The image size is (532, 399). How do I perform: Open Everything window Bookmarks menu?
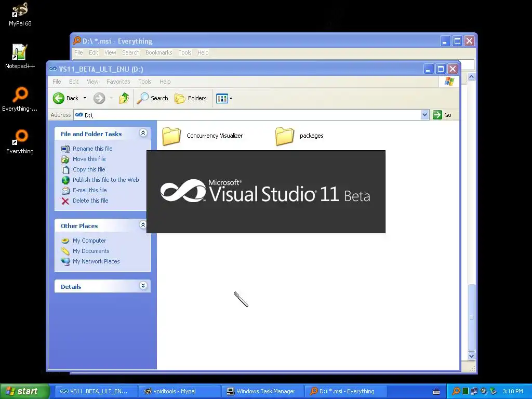tap(159, 52)
